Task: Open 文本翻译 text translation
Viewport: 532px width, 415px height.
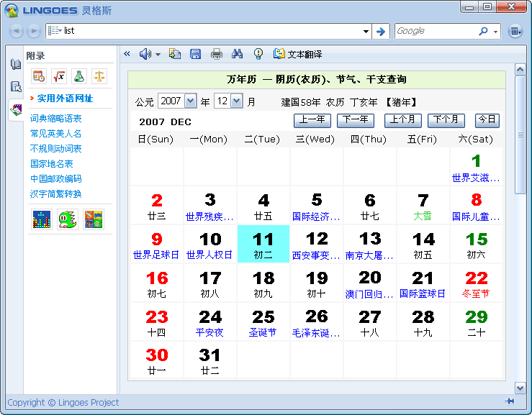Action: pyautogui.click(x=297, y=54)
